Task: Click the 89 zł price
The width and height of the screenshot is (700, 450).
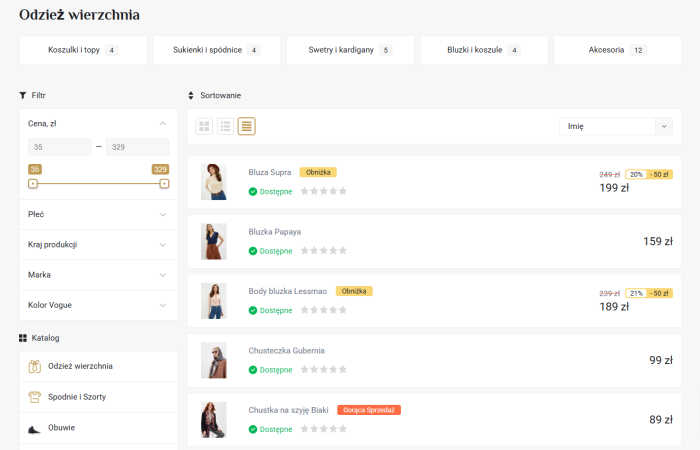Action: pos(661,420)
